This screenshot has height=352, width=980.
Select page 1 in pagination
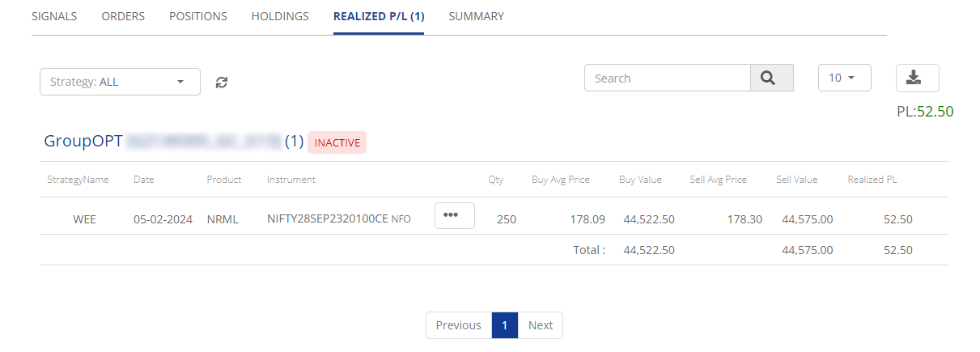pyautogui.click(x=504, y=325)
